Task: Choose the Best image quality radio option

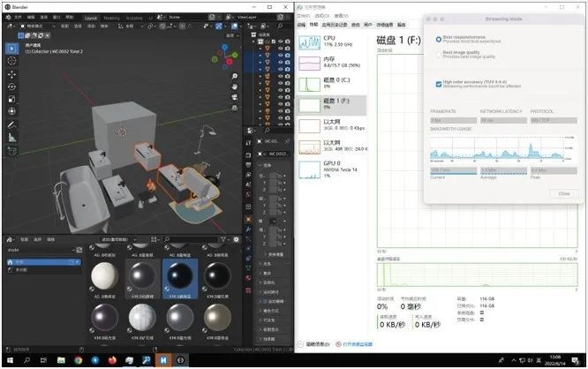Action: pyautogui.click(x=438, y=53)
